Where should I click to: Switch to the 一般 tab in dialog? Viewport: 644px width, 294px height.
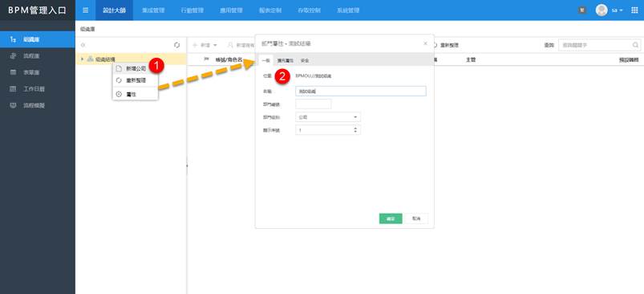pyautogui.click(x=265, y=60)
